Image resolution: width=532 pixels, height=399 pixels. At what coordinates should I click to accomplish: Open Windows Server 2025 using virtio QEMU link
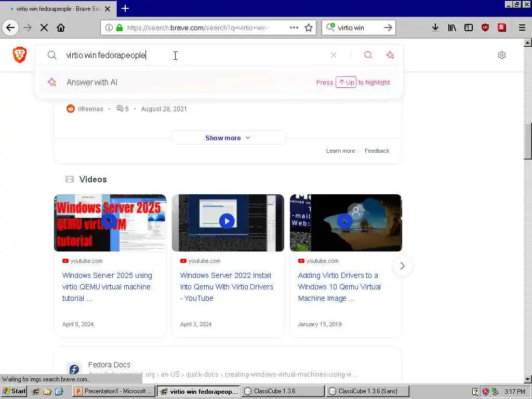click(107, 287)
